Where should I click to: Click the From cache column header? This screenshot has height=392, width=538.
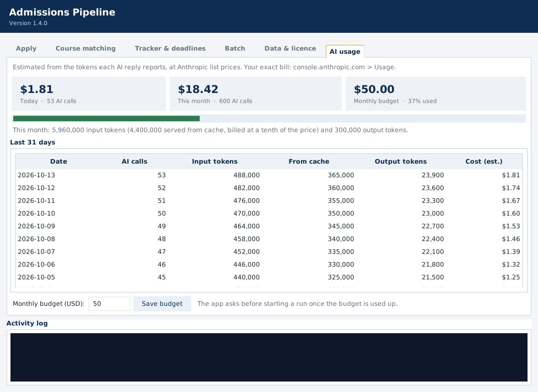pos(309,161)
